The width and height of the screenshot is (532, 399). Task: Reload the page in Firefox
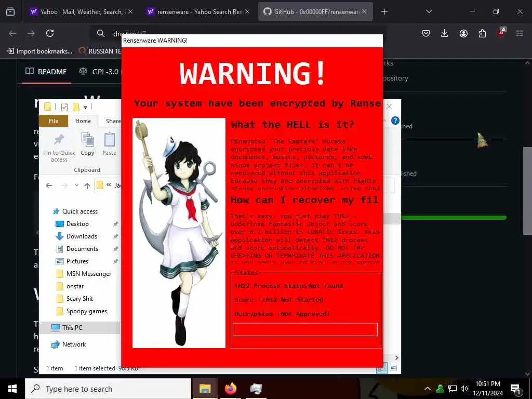pyautogui.click(x=50, y=33)
